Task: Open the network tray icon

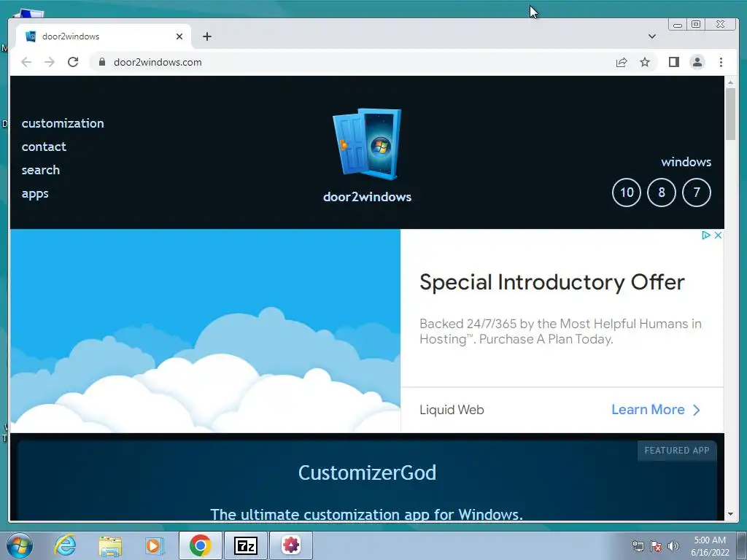Action: click(x=638, y=546)
